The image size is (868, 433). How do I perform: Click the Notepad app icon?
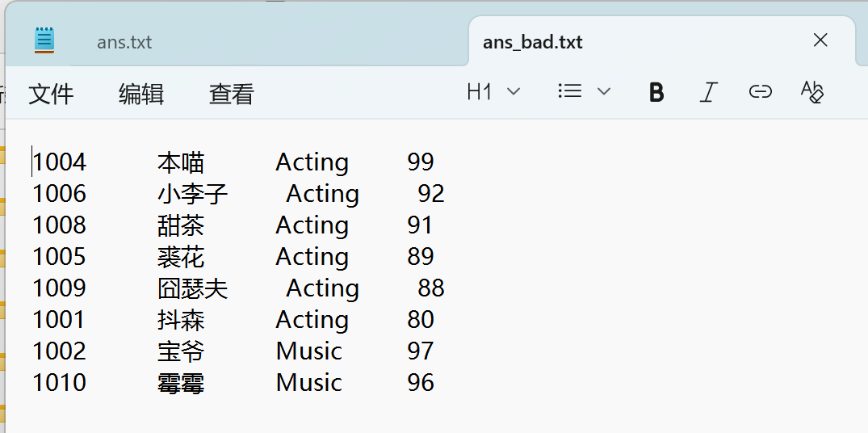click(44, 40)
